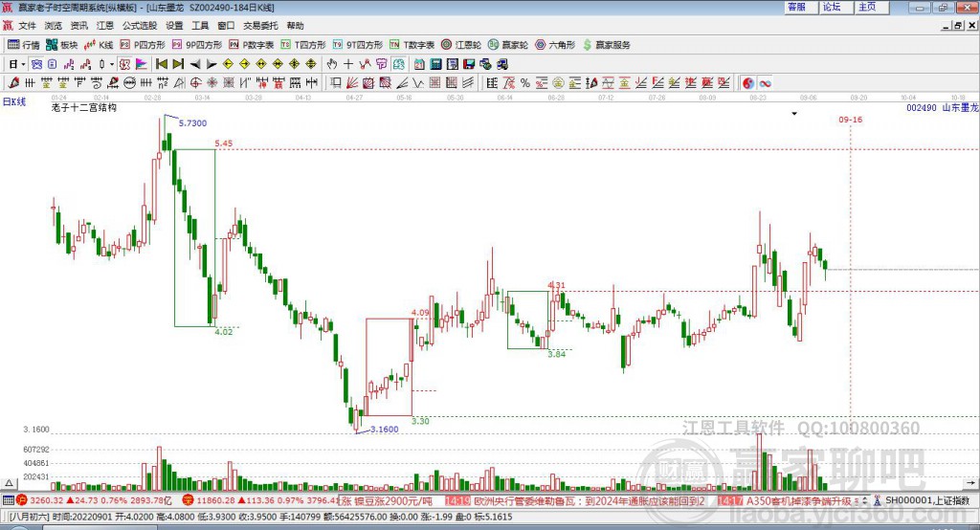
Task: Open the 工具 menu
Action: (200, 26)
